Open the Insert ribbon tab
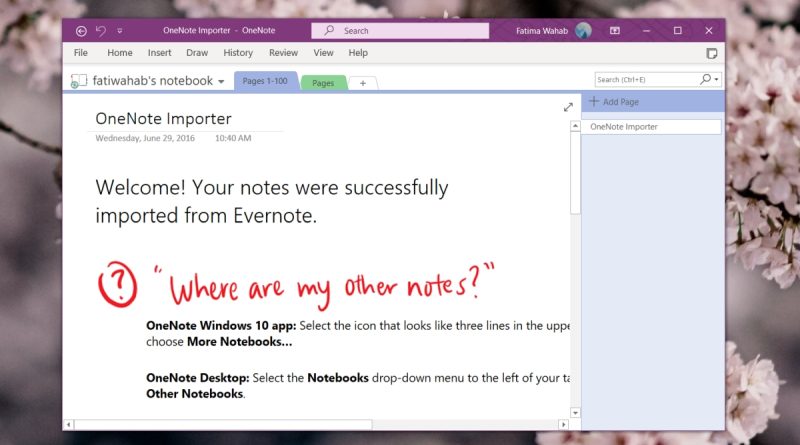 click(160, 53)
